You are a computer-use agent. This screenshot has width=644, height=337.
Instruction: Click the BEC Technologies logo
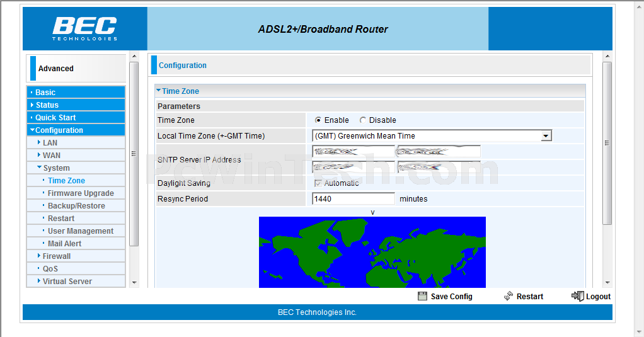pyautogui.click(x=84, y=29)
